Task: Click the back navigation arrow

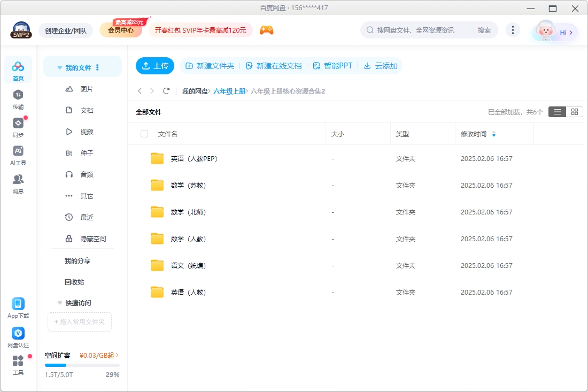Action: [x=140, y=91]
